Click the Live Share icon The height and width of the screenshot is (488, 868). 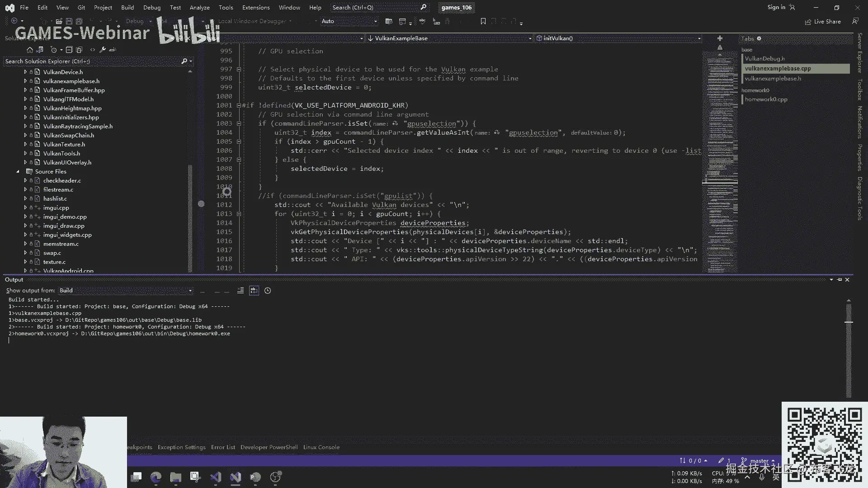coord(808,22)
